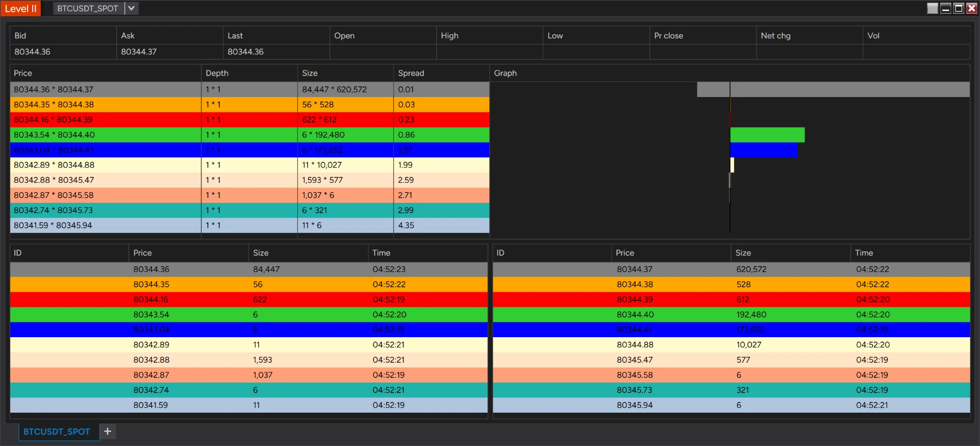Click the Size header of the bids table
The image size is (980, 446).
point(308,253)
